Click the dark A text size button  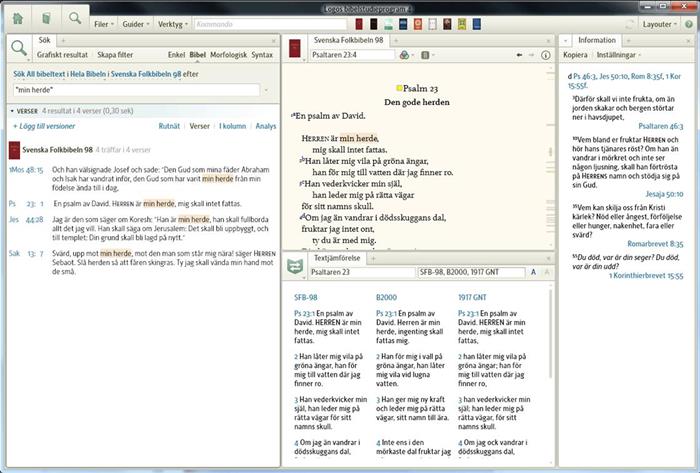tap(533, 272)
